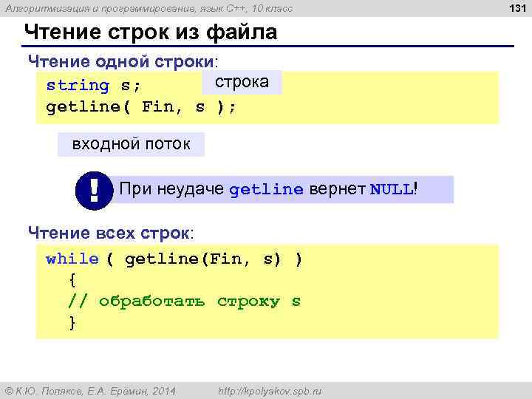Open the http://kpolyakov.spb.ru link
The width and height of the screenshot is (532, 399).
(x=270, y=391)
